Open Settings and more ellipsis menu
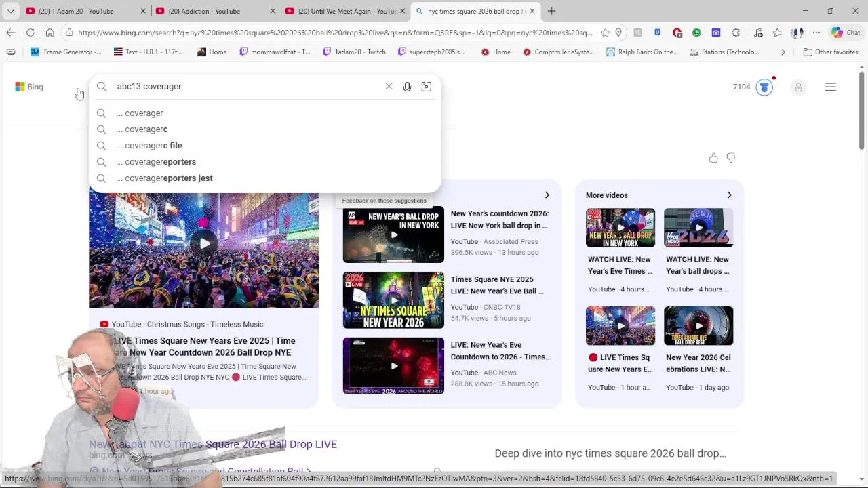The height and width of the screenshot is (488, 868). point(816,33)
